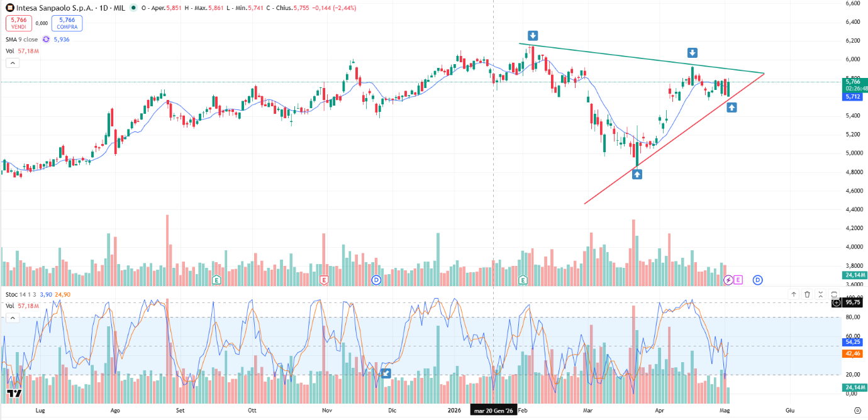Open the blue D dividend marker before Dic

point(376,279)
